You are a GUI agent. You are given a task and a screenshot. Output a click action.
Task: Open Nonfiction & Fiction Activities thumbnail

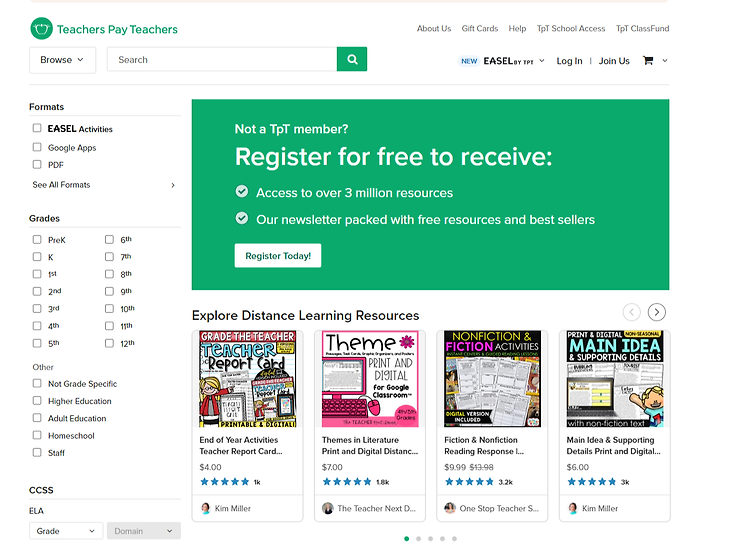tap(493, 378)
